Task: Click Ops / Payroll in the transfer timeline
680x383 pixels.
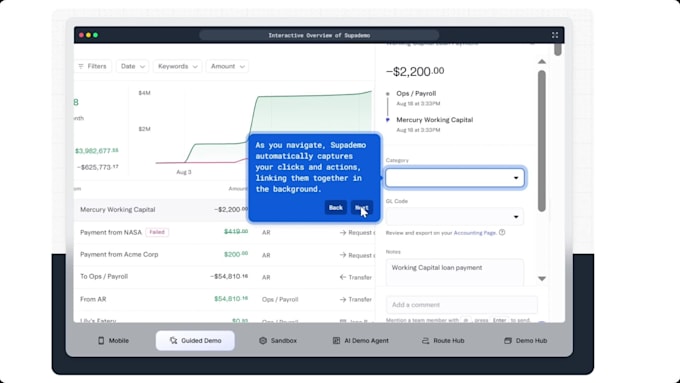Action: (x=416, y=93)
